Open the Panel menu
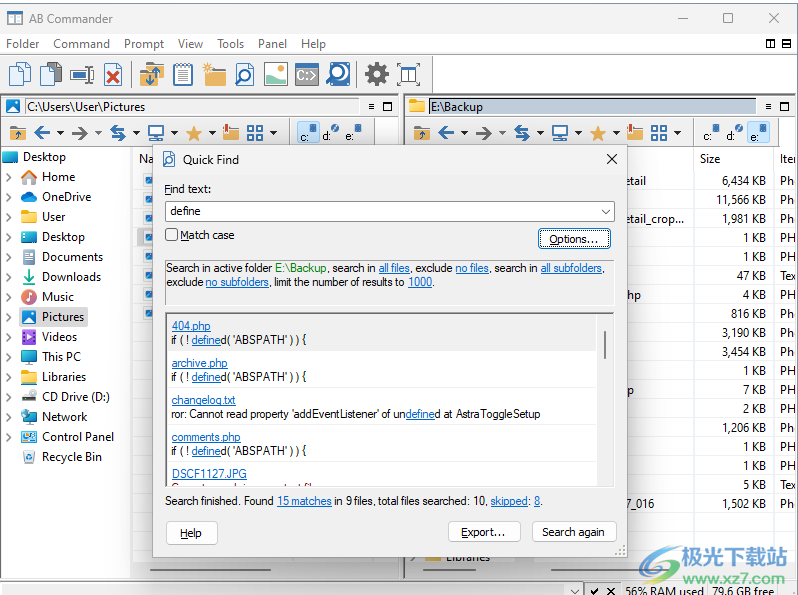This screenshot has height=595, width=798. click(x=272, y=44)
